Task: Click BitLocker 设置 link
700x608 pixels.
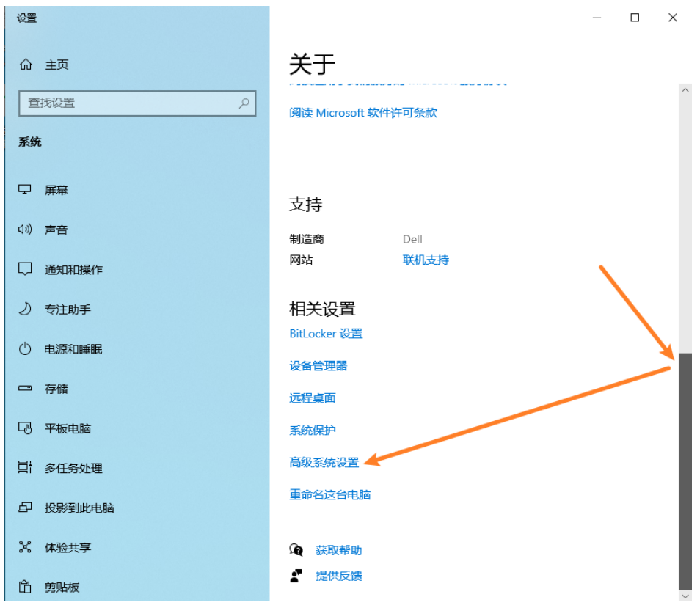Action: [x=326, y=334]
